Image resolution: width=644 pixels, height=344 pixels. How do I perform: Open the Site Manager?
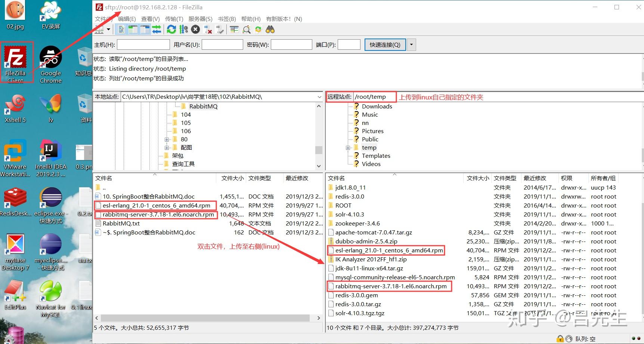coord(99,29)
